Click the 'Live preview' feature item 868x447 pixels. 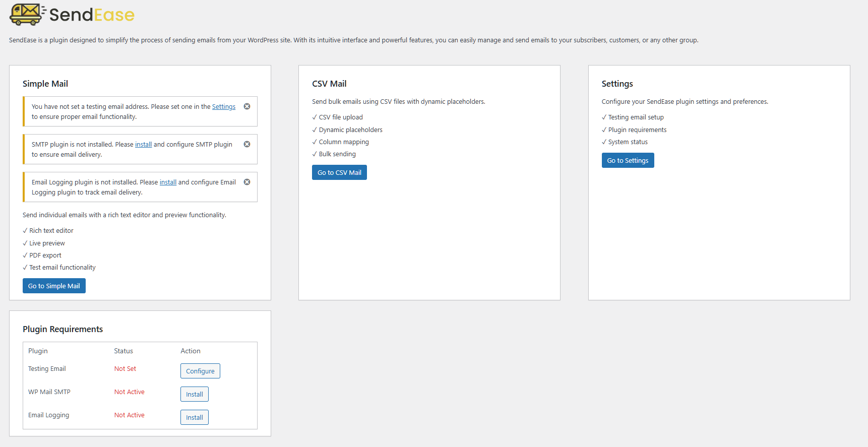(44, 243)
